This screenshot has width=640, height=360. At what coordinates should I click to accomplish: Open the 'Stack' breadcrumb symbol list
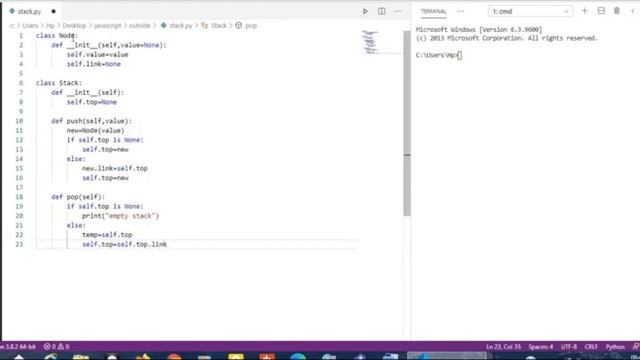(219, 25)
